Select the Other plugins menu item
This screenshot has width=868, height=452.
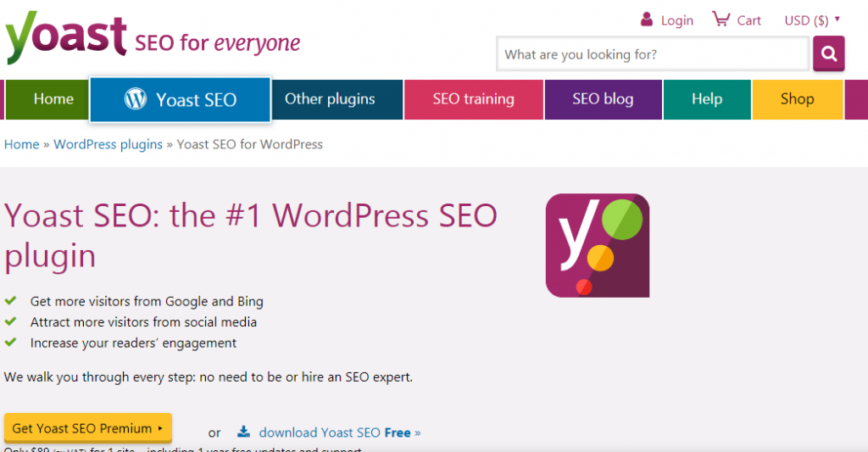click(330, 99)
